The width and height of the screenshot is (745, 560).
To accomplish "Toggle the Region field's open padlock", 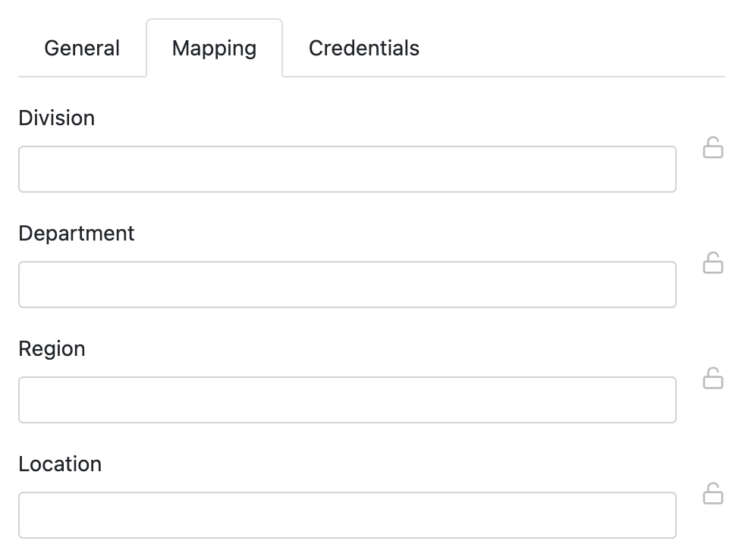I will tap(712, 379).
